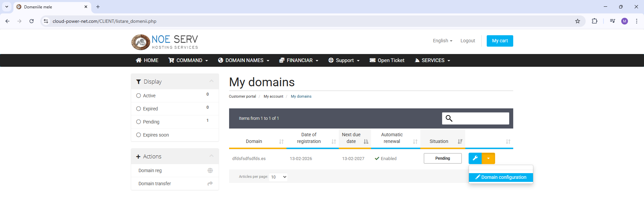
Task: Click the Domain reg globe icon
Action: coord(210,170)
